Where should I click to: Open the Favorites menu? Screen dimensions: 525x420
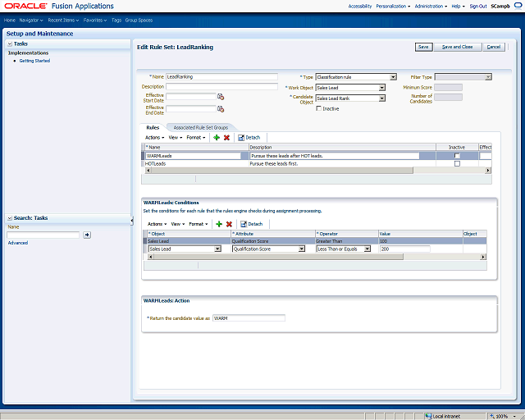tap(95, 21)
